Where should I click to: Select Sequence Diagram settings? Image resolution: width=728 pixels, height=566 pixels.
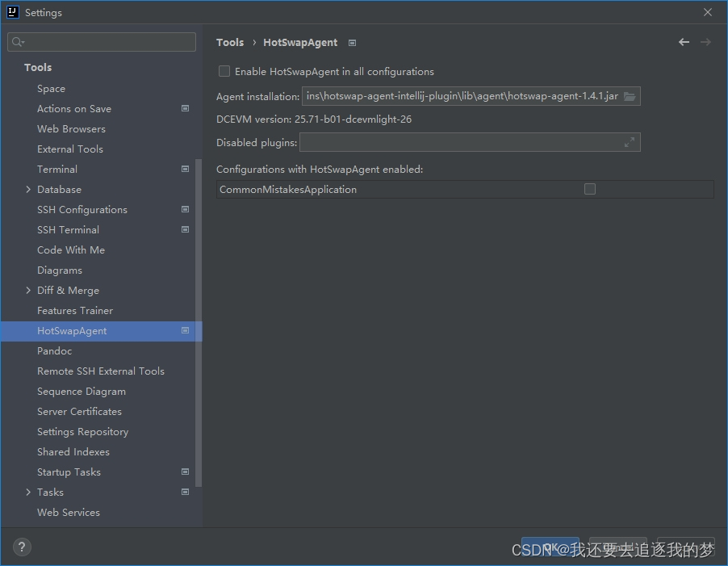(x=82, y=392)
